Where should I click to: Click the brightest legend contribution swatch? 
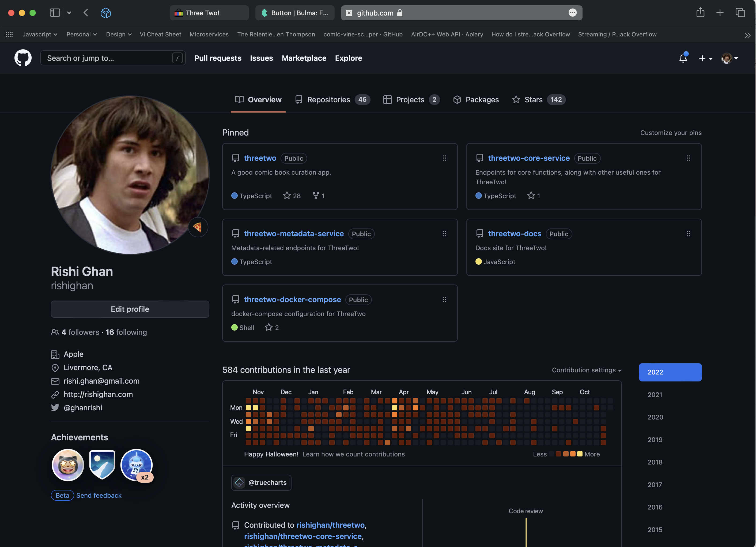(580, 454)
